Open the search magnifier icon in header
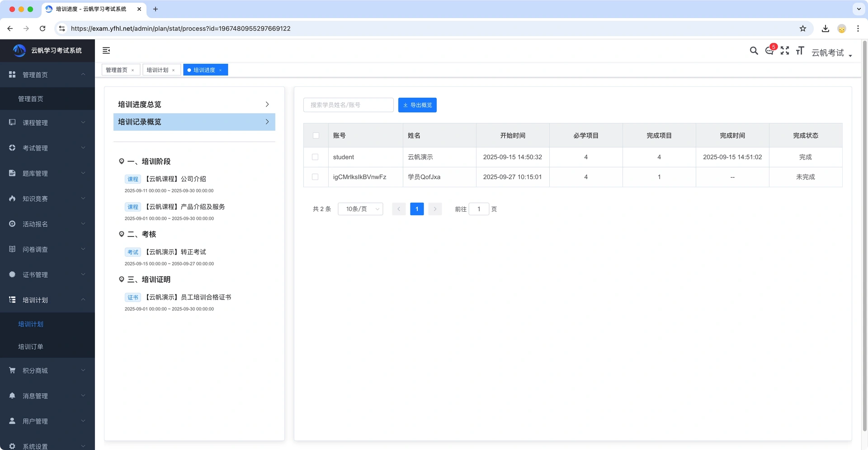Viewport: 868px width, 450px height. point(754,51)
